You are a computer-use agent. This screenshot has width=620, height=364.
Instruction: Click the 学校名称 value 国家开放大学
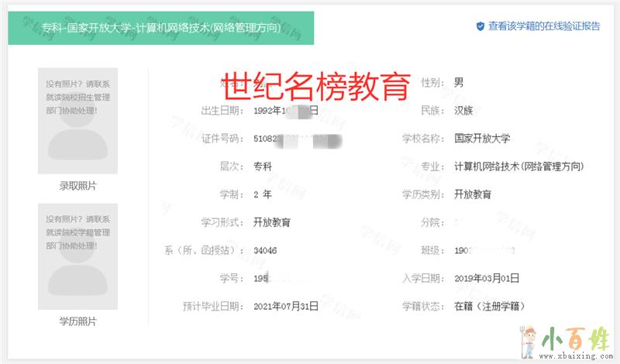click(x=482, y=138)
